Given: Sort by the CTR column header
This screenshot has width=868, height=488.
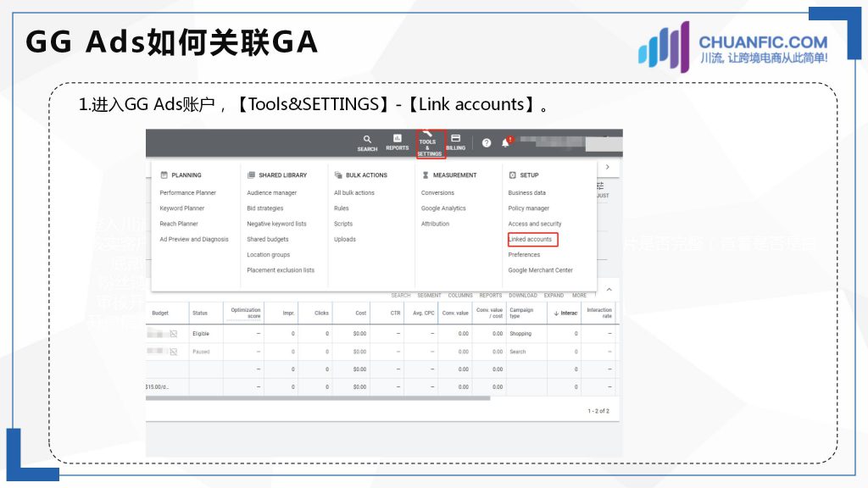Looking at the screenshot, I should (x=395, y=313).
